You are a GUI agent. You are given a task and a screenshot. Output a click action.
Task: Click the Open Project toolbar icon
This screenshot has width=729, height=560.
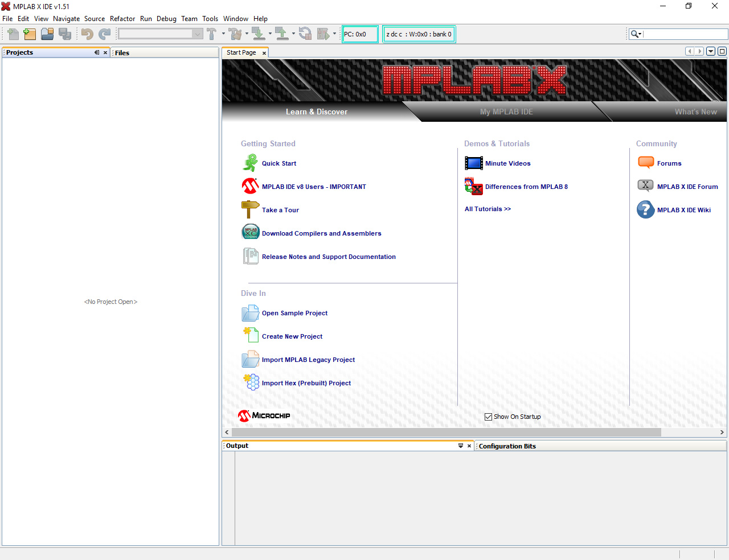[47, 34]
